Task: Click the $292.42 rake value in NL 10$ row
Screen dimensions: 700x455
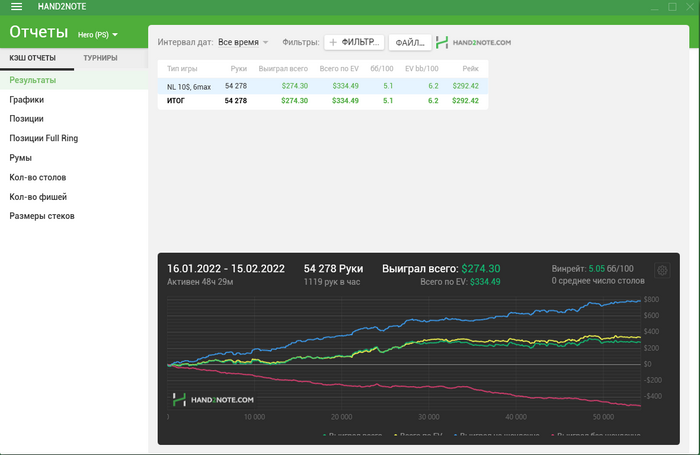Action: pos(465,86)
